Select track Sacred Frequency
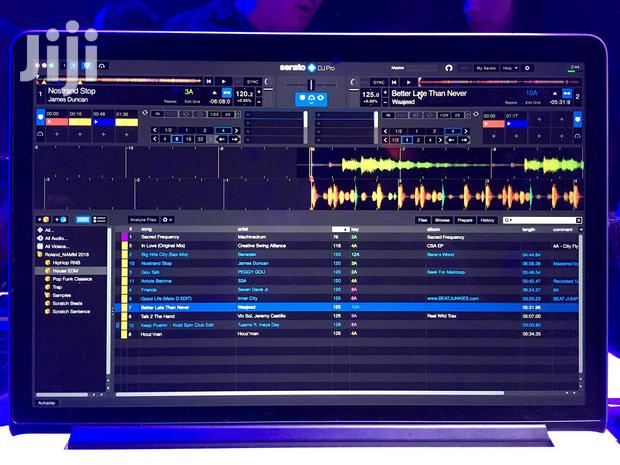The image size is (620, 465). point(160,237)
